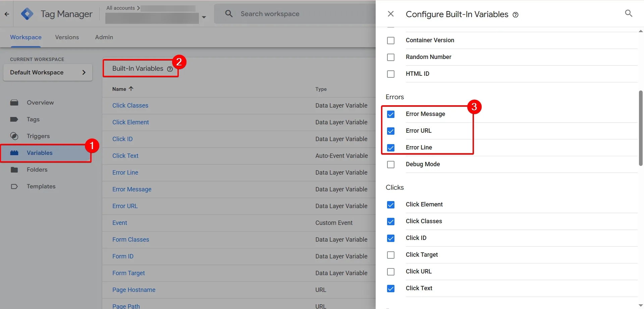Click the scrollbar down arrow in panel
Screen dimensions: 644x309
(641, 305)
